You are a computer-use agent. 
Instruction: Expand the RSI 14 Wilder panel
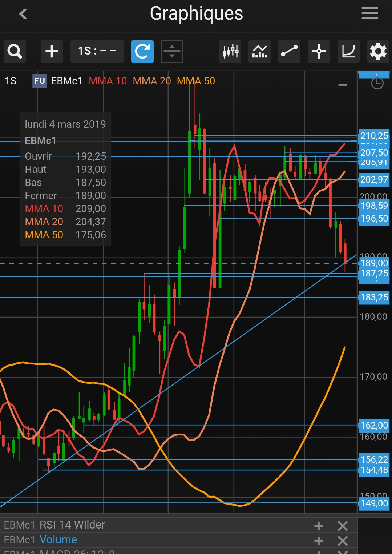(319, 526)
